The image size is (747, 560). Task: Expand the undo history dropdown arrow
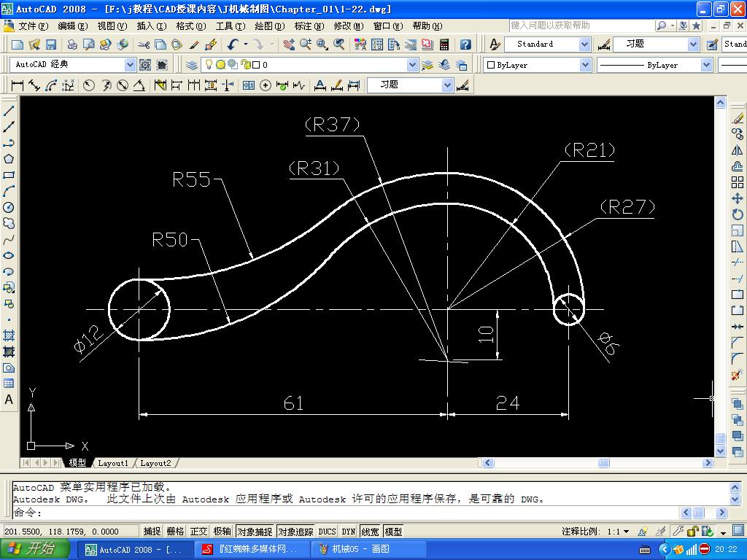point(246,44)
